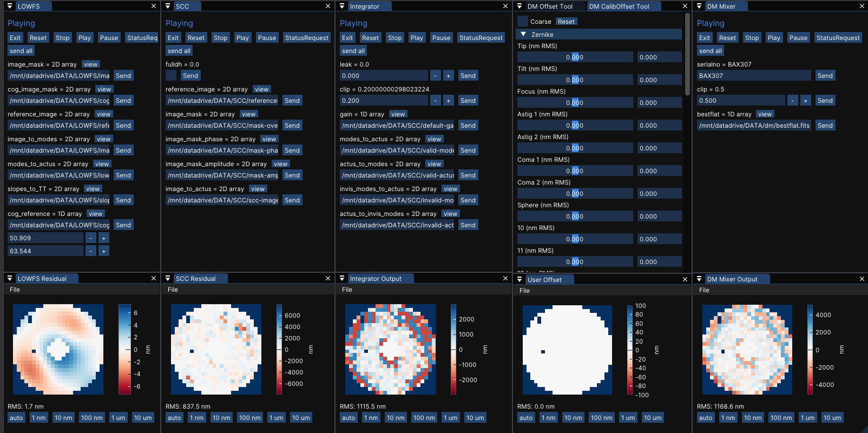
Task: Click the BAX307 serial input field
Action: click(x=754, y=76)
